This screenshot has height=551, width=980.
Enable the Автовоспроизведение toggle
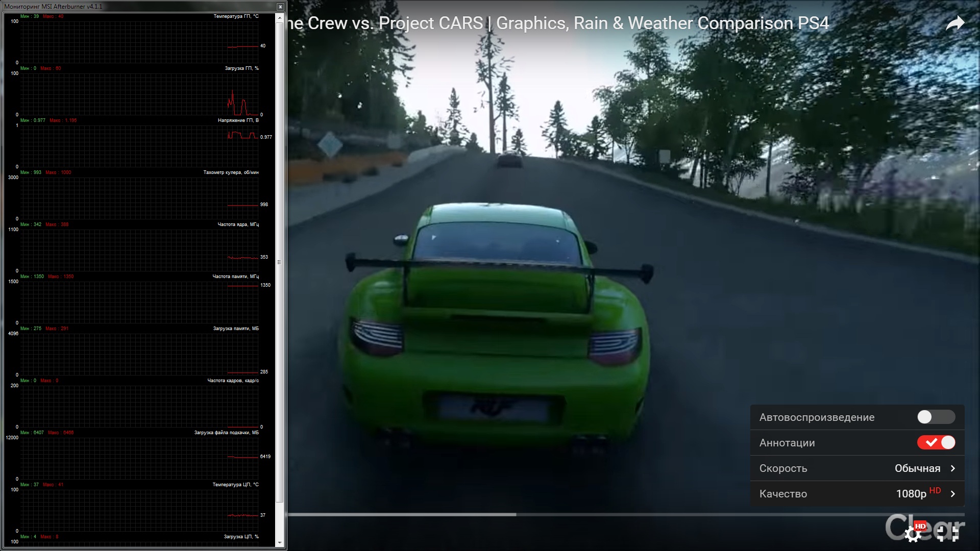pyautogui.click(x=936, y=417)
